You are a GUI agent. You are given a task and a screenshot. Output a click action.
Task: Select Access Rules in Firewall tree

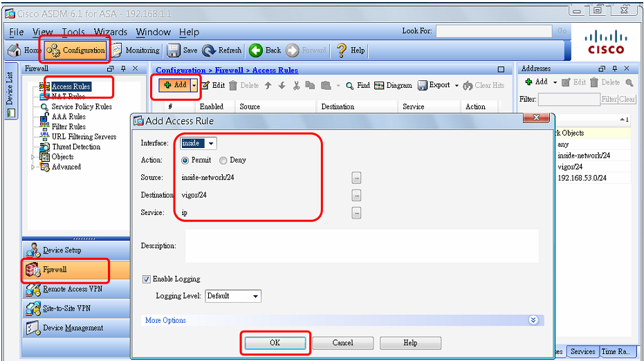[x=71, y=86]
